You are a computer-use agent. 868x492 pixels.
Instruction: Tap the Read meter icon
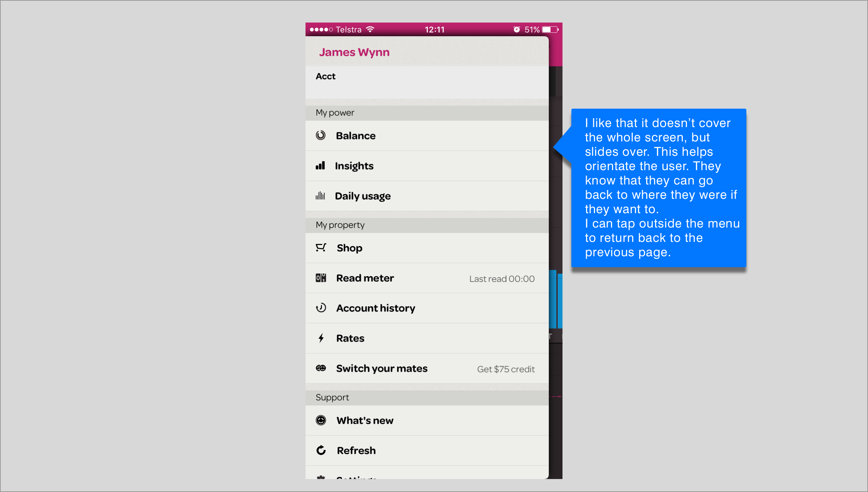coord(321,278)
